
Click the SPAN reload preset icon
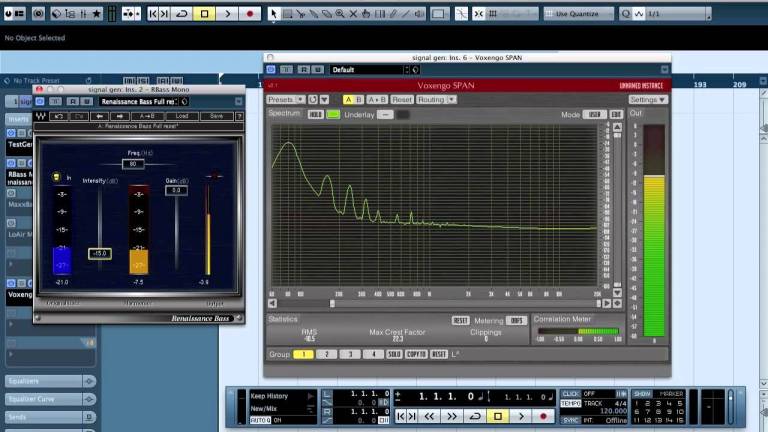click(312, 99)
